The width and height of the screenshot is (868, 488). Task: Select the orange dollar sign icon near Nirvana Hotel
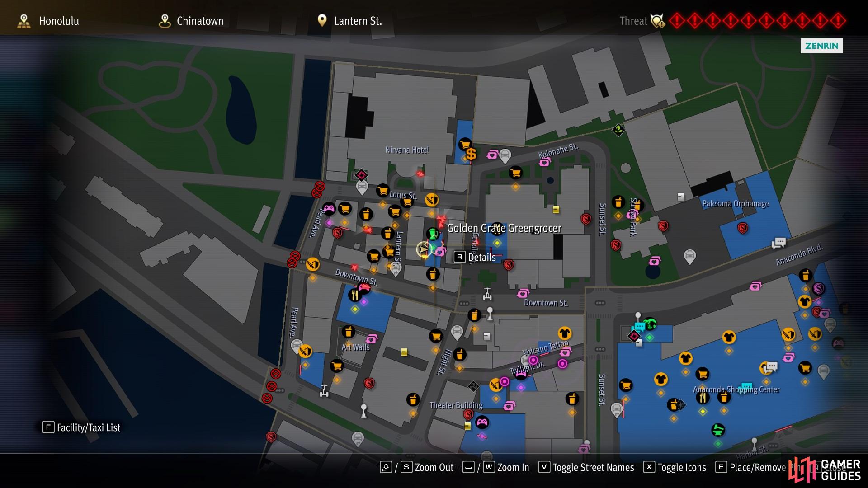coord(471,154)
